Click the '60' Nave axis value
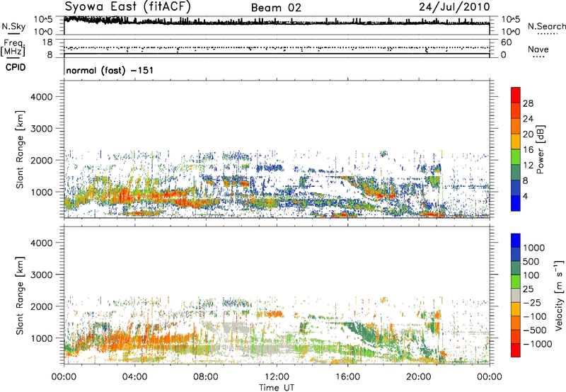This screenshot has height=392, width=566. (x=506, y=42)
